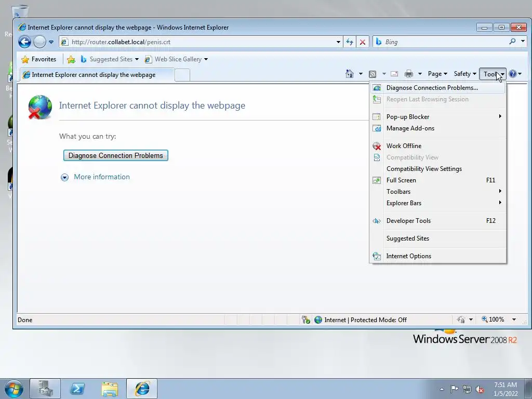Select Manage Add-ons
Image resolution: width=532 pixels, height=399 pixels.
[x=438, y=128]
